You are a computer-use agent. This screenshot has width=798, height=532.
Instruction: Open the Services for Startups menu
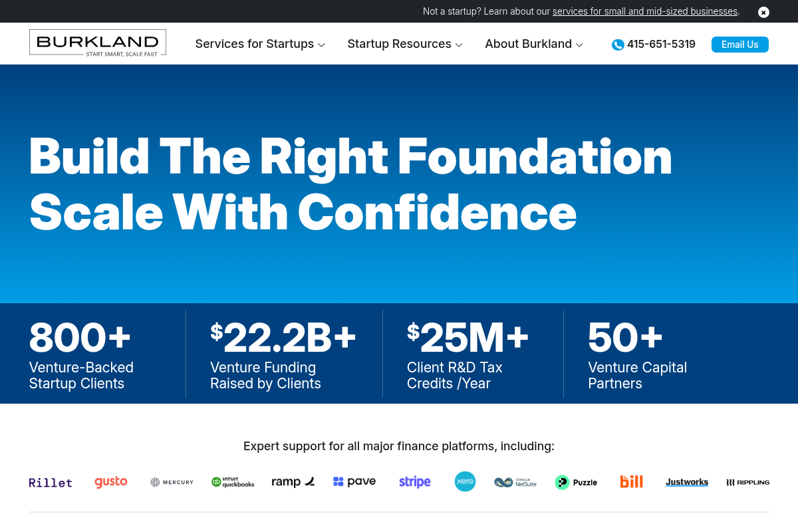tap(254, 44)
